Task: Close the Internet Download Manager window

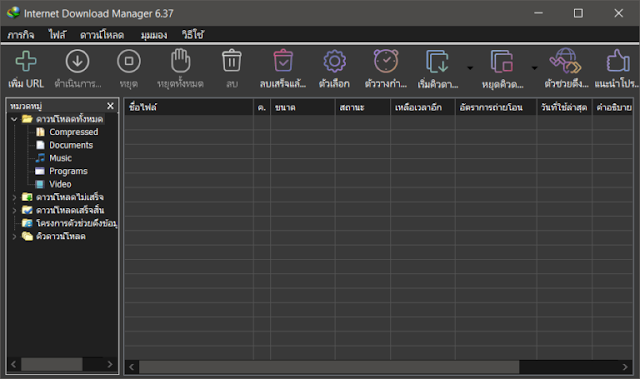Action: tap(618, 13)
